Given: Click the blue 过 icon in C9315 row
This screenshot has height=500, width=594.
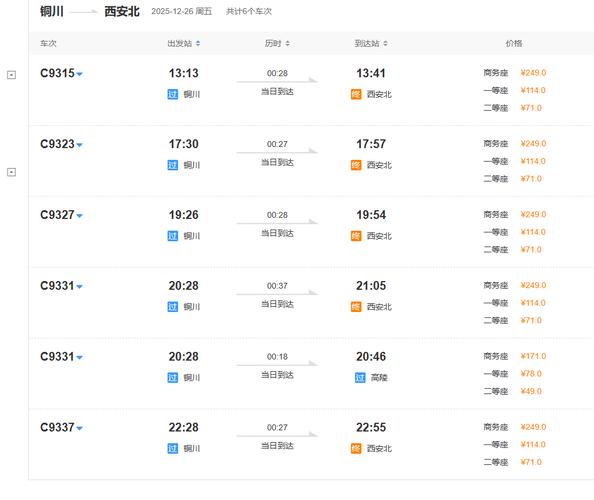Looking at the screenshot, I should (x=172, y=94).
